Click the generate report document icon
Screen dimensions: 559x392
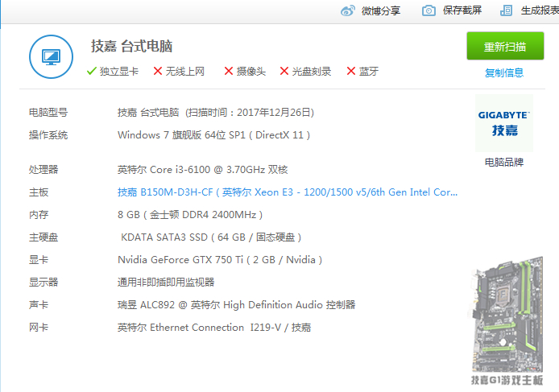[x=506, y=10]
